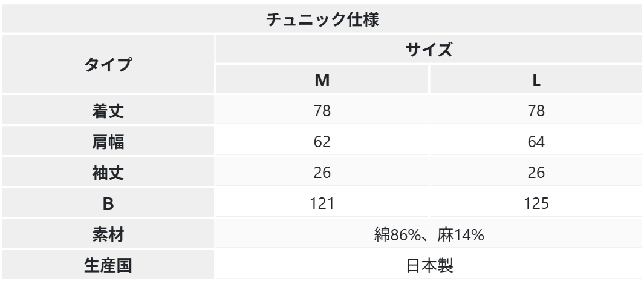Click the 日本製 country cell
The width and height of the screenshot is (644, 281).
[x=429, y=265]
